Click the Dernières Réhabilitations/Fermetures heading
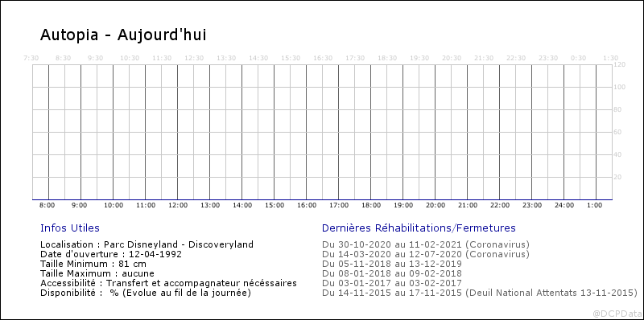The width and height of the screenshot is (644, 320). (x=419, y=228)
